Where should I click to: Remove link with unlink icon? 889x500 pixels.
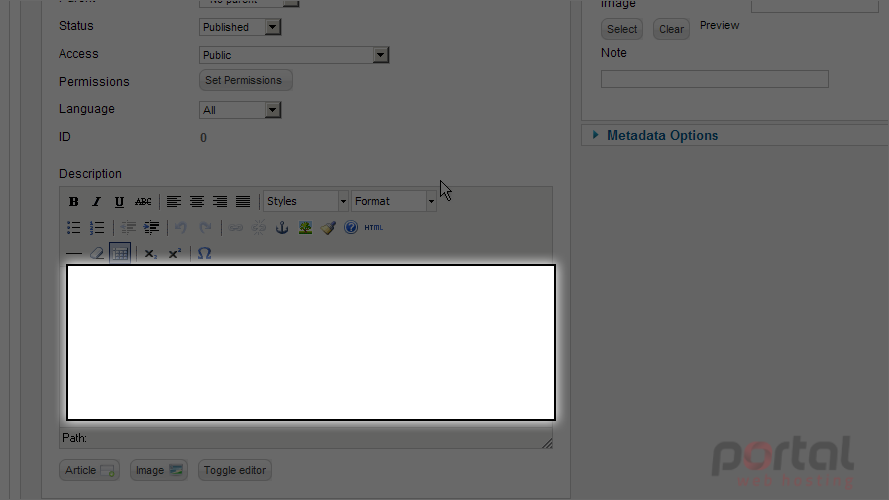click(259, 227)
